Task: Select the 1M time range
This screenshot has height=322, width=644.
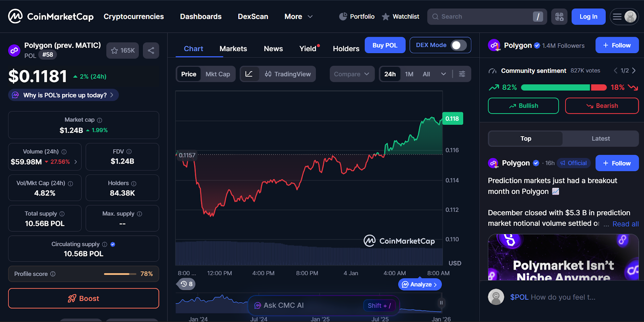Action: [409, 74]
